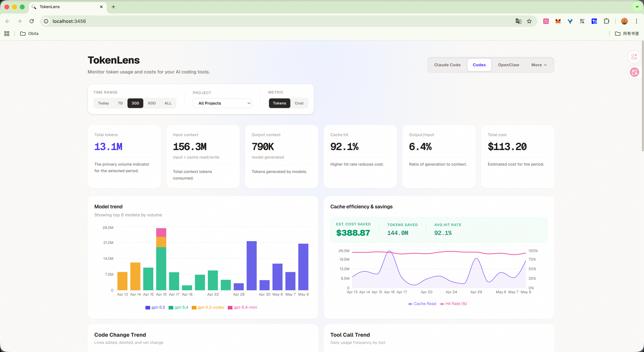The width and height of the screenshot is (644, 352).
Task: Open the Chrome profile avatar
Action: click(x=624, y=21)
